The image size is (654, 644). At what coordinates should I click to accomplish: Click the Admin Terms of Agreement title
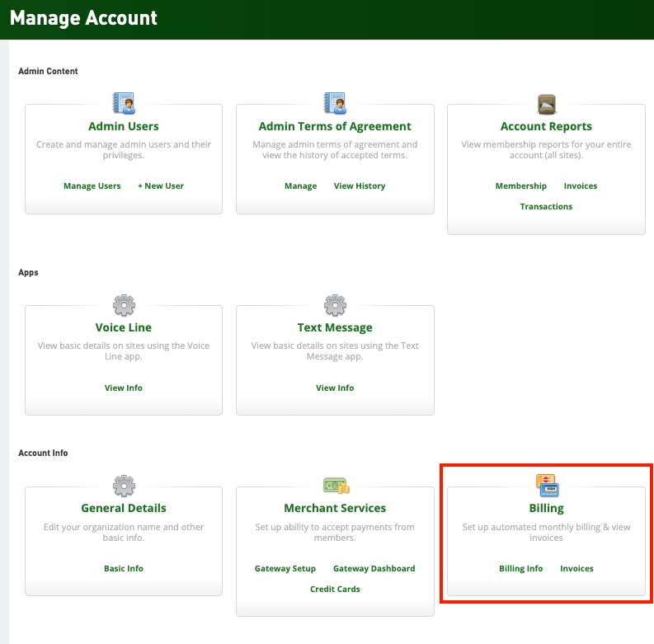coord(335,126)
